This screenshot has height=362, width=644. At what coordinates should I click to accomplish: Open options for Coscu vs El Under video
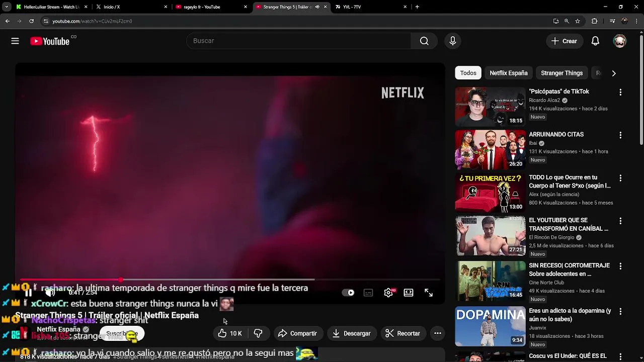coord(620,357)
